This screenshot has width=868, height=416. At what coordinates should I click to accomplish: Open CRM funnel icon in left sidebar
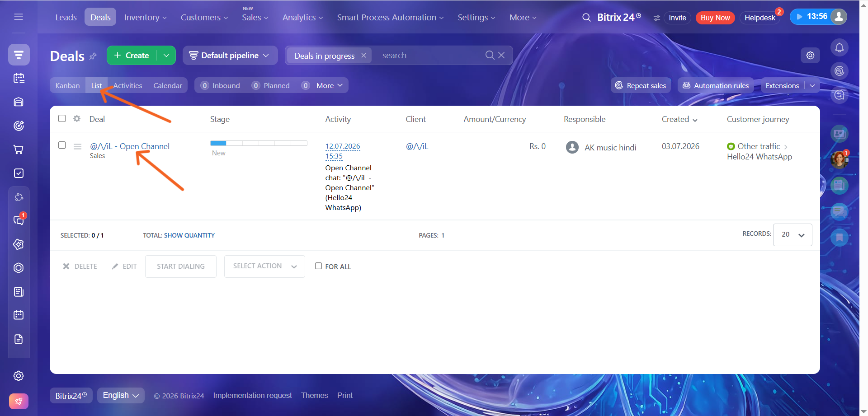pyautogui.click(x=19, y=55)
